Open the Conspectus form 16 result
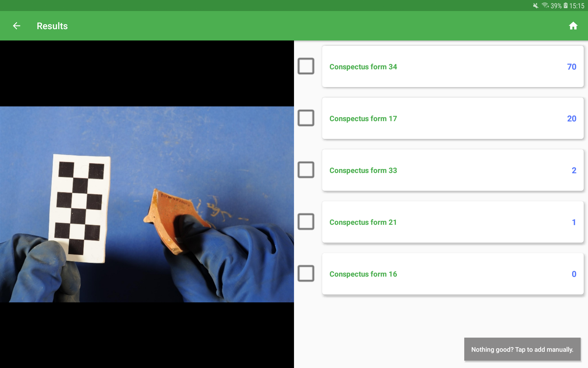This screenshot has height=368, width=588. (x=453, y=274)
